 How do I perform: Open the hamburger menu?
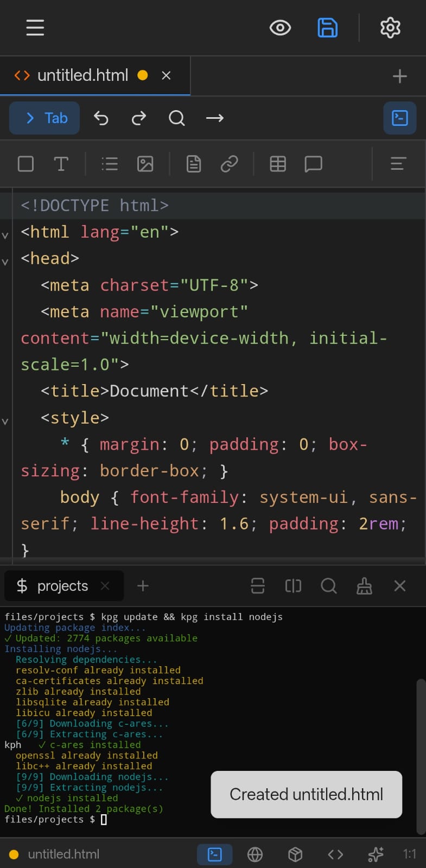coord(35,28)
